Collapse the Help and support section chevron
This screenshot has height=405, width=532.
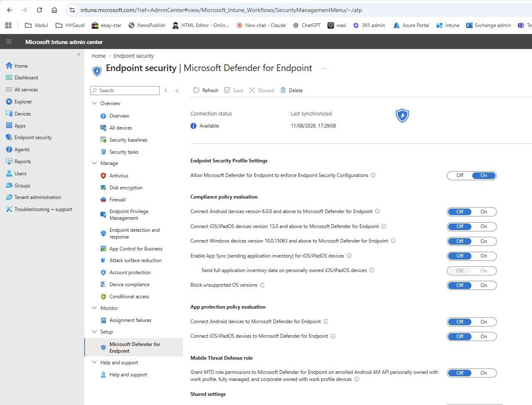[94, 363]
